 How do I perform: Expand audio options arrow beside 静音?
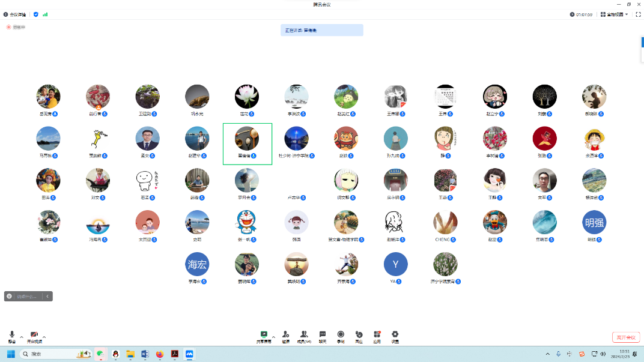click(22, 336)
